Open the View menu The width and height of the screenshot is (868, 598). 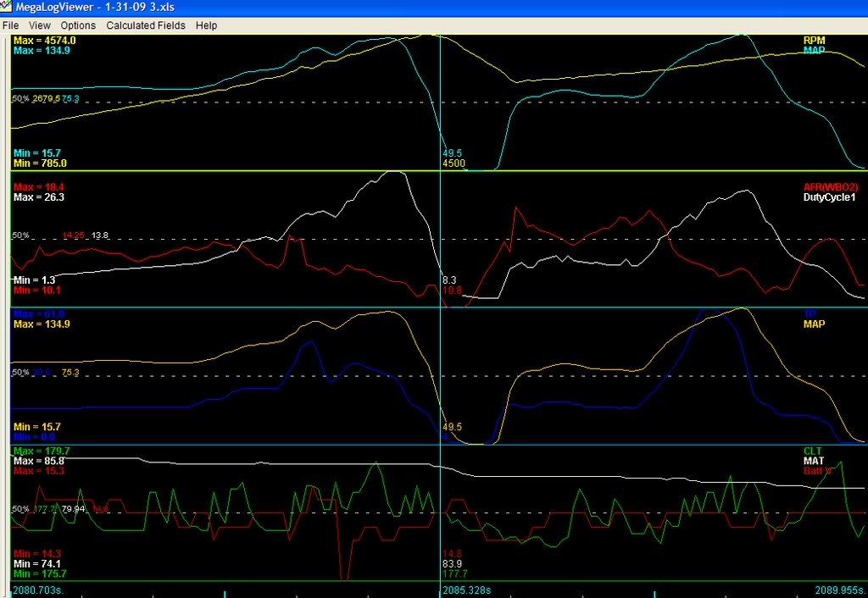coord(39,25)
